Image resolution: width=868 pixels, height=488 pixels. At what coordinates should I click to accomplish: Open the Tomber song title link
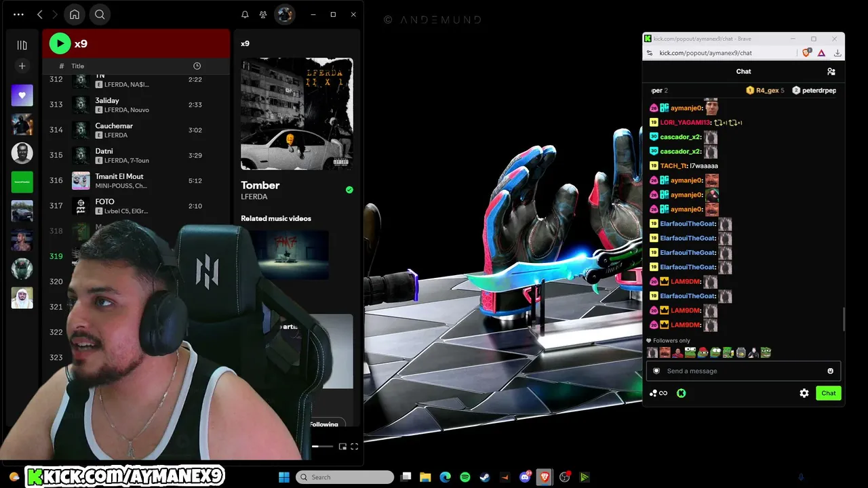pyautogui.click(x=260, y=185)
